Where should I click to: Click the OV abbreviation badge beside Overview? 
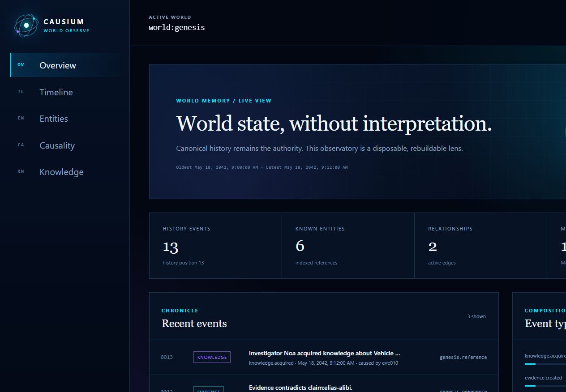(21, 65)
